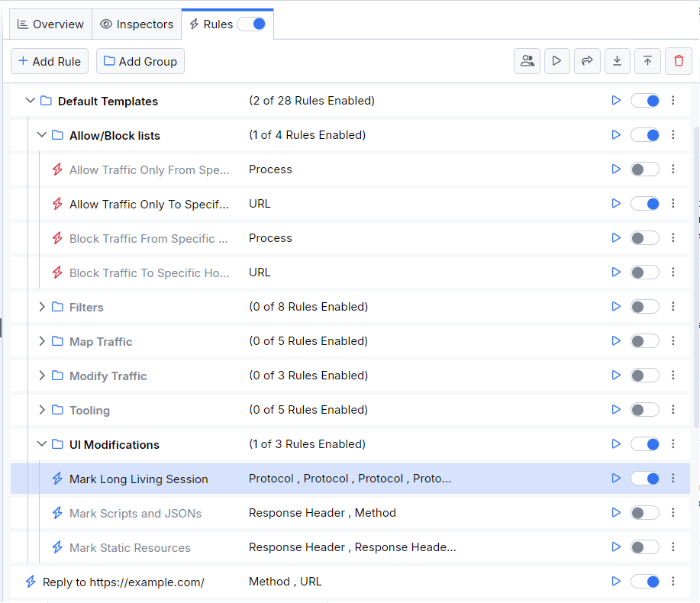
Task: Expand the Filters group
Action: point(42,307)
